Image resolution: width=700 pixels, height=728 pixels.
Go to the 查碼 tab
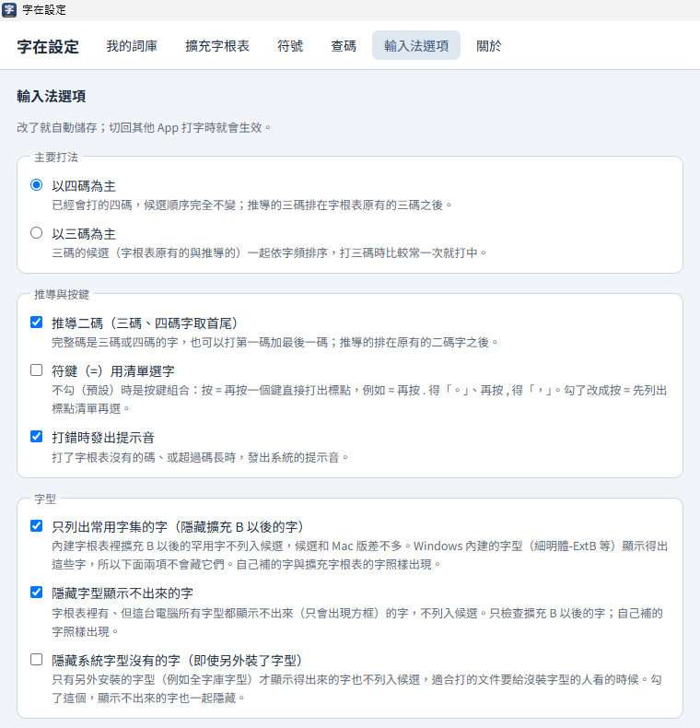[344, 45]
